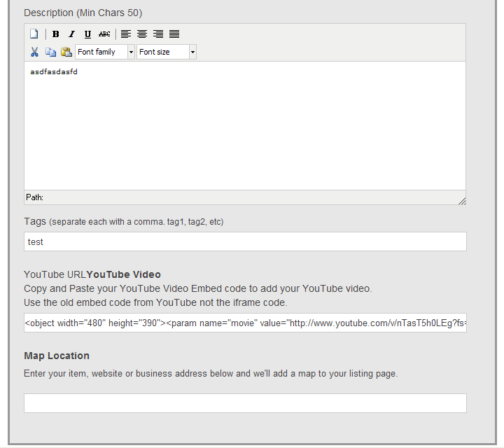Screen dimensions: 504x448
Task: Click the New document icon
Action: (x=34, y=34)
